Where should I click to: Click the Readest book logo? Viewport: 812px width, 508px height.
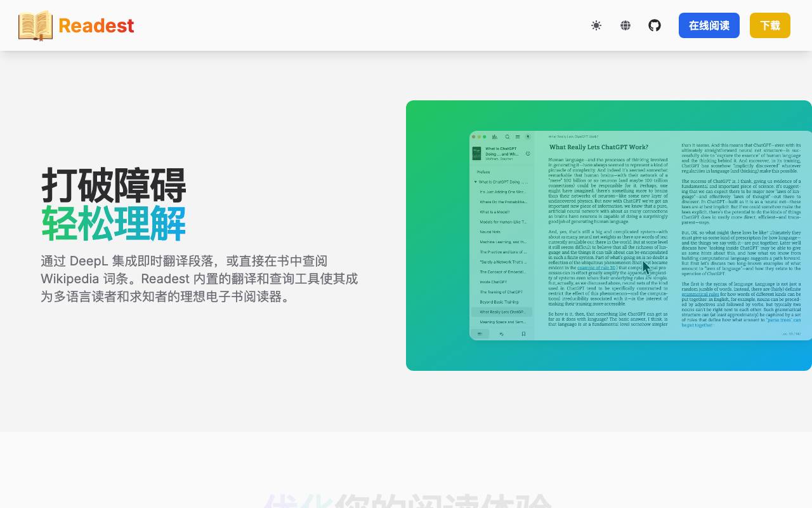coord(36,25)
